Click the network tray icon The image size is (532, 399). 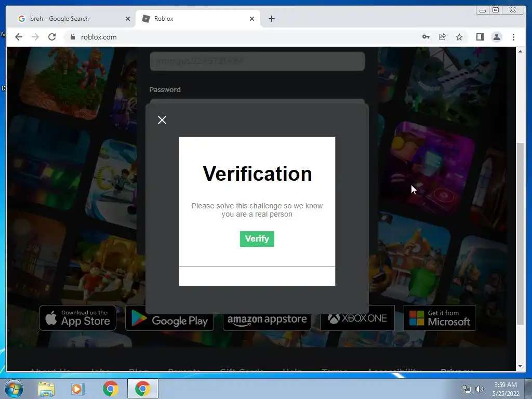(467, 389)
